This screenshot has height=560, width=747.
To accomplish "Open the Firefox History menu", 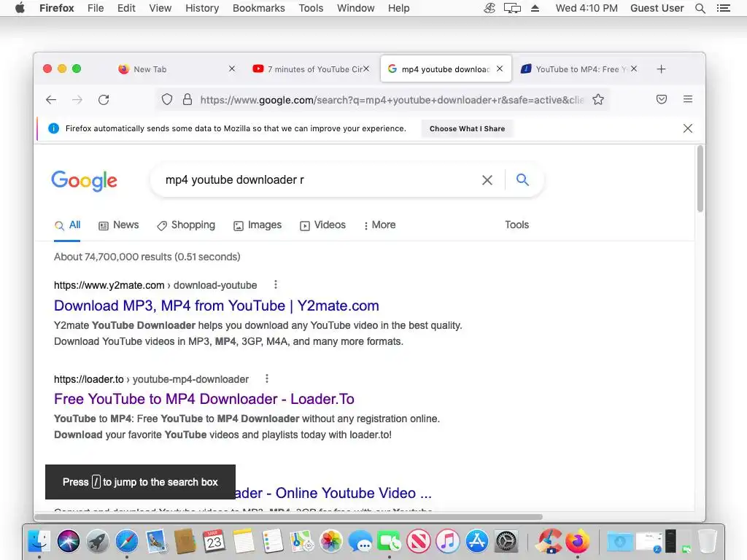I will [202, 8].
